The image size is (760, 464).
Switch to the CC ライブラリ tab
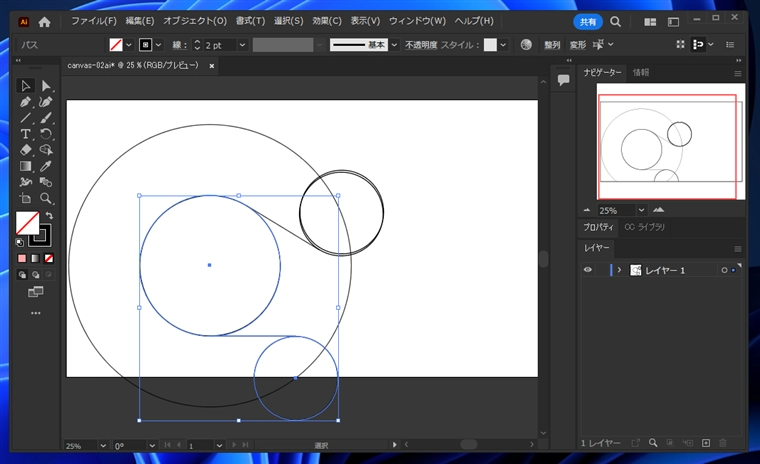645,227
